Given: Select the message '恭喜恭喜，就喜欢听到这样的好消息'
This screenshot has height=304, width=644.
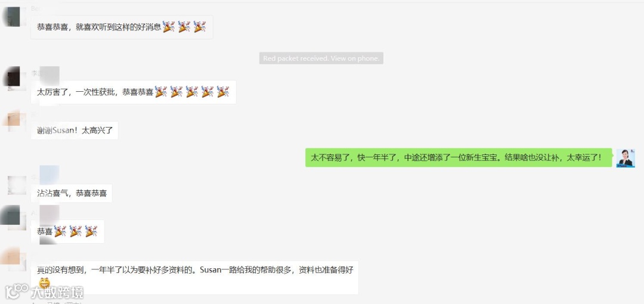Looking at the screenshot, I should [x=122, y=27].
